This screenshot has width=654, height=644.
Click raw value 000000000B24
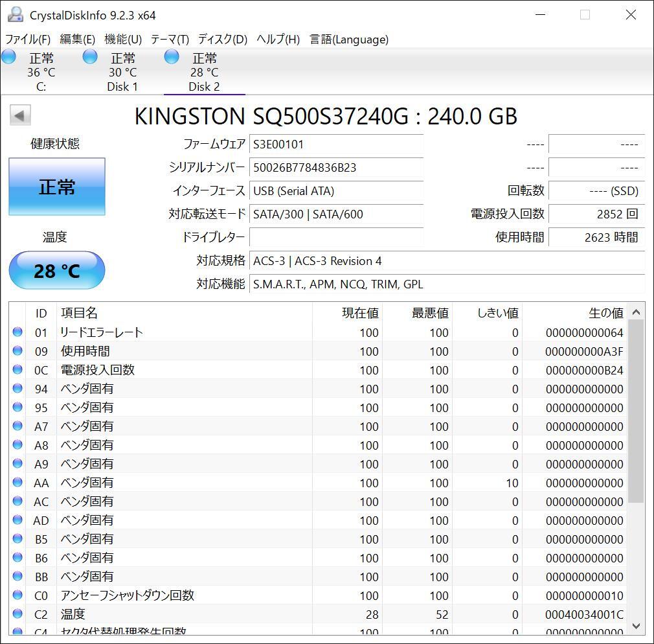click(584, 370)
